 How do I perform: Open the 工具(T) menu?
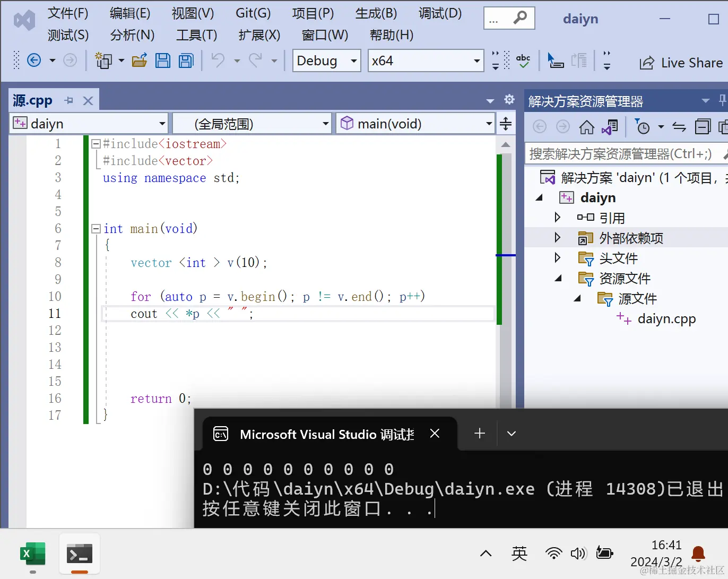196,35
